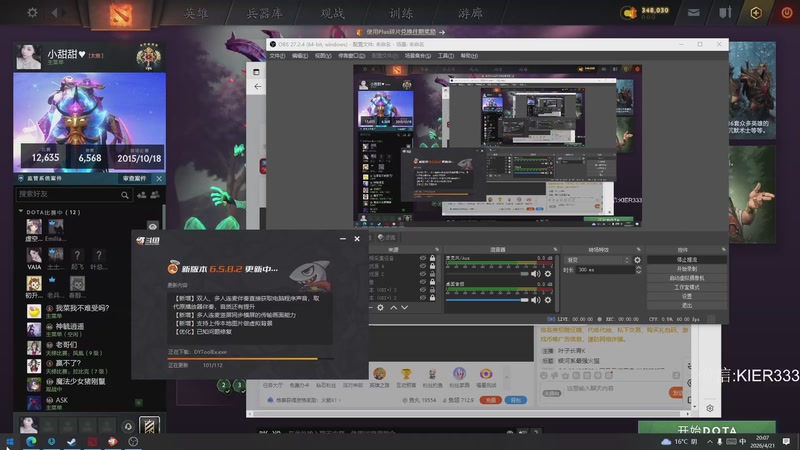This screenshot has height=450, width=800.
Task: Click the Plus shard reward link banner
Action: [x=401, y=32]
